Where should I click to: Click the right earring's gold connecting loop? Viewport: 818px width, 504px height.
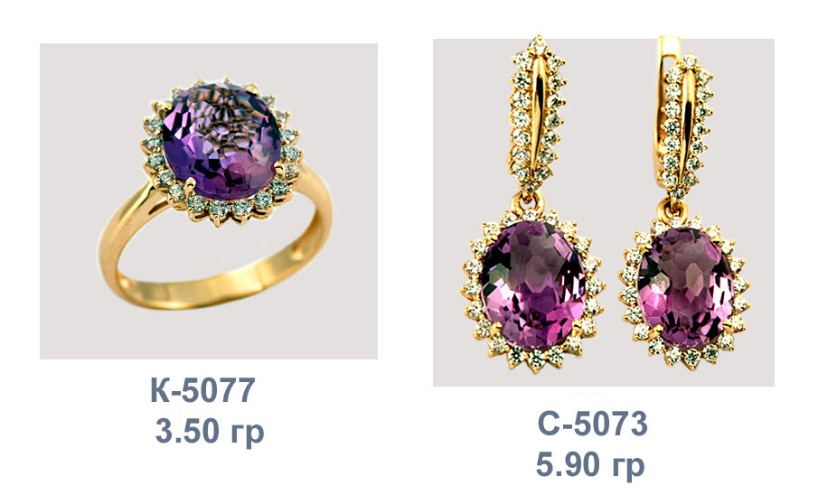pos(673,210)
